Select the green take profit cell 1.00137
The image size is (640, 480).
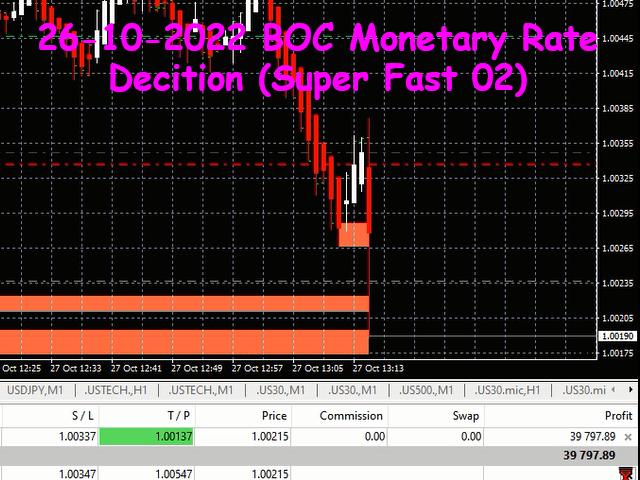tap(147, 437)
